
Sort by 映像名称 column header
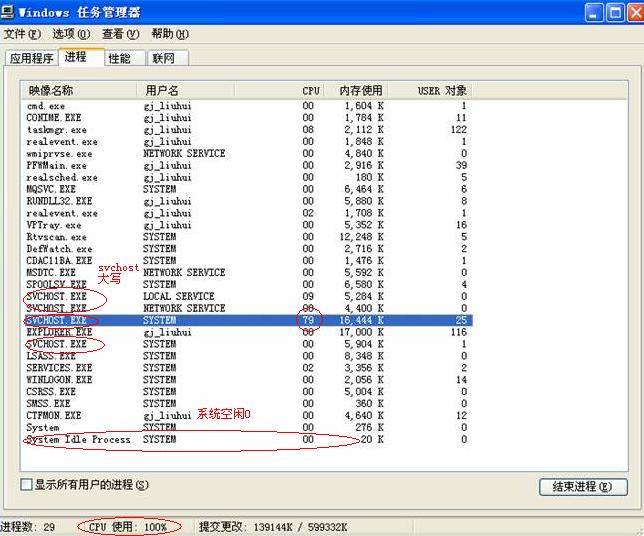[78, 90]
